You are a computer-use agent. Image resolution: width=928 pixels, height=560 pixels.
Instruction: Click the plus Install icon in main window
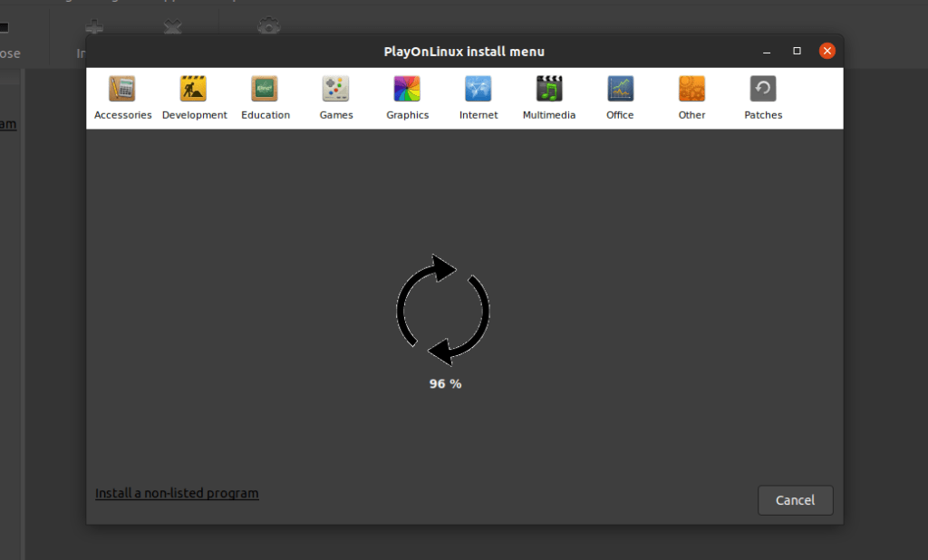pyautogui.click(x=94, y=26)
